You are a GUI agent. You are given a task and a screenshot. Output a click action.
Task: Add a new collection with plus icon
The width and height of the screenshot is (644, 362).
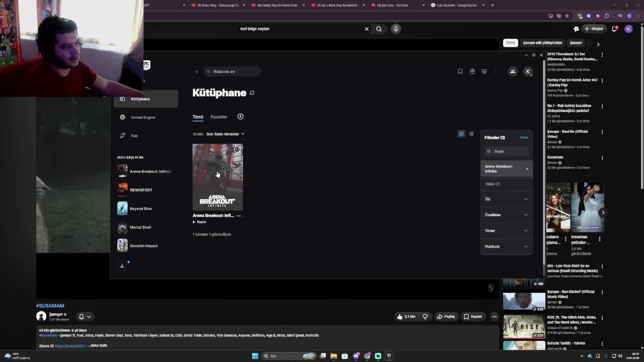tap(240, 117)
